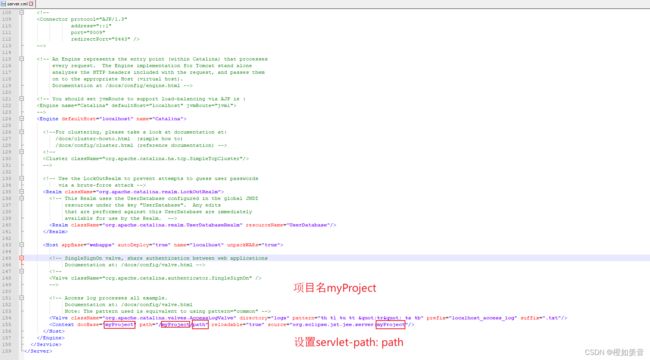This screenshot has width=650, height=360.
Task: Collapse the comment starting "An Engine represents the entry point"
Action: [x=22, y=59]
